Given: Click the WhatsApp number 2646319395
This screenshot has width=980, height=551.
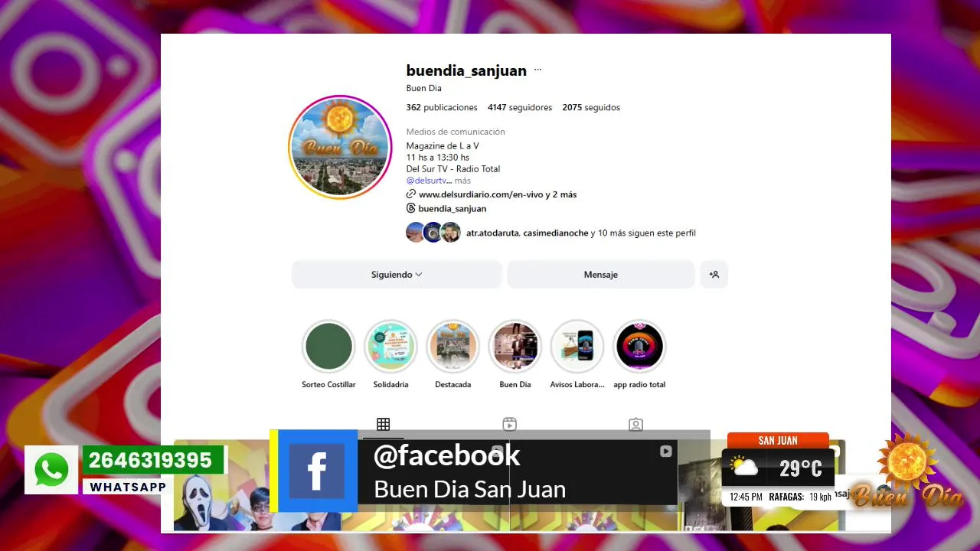Looking at the screenshot, I should pos(150,460).
